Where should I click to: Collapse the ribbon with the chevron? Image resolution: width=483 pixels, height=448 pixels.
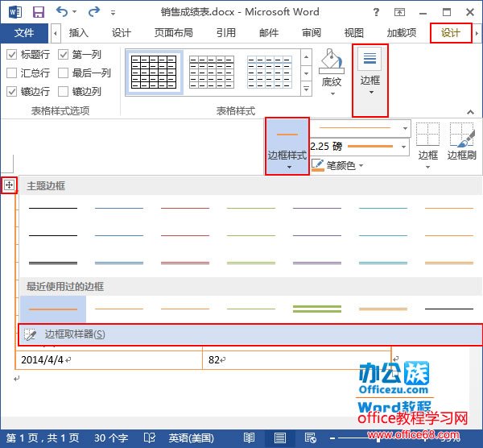pos(470,112)
